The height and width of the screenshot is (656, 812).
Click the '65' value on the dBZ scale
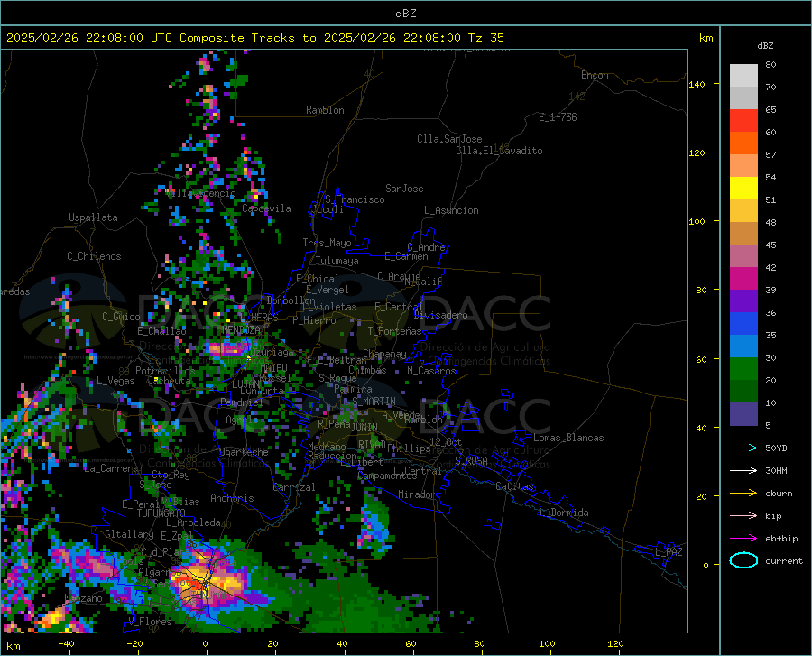pyautogui.click(x=770, y=110)
